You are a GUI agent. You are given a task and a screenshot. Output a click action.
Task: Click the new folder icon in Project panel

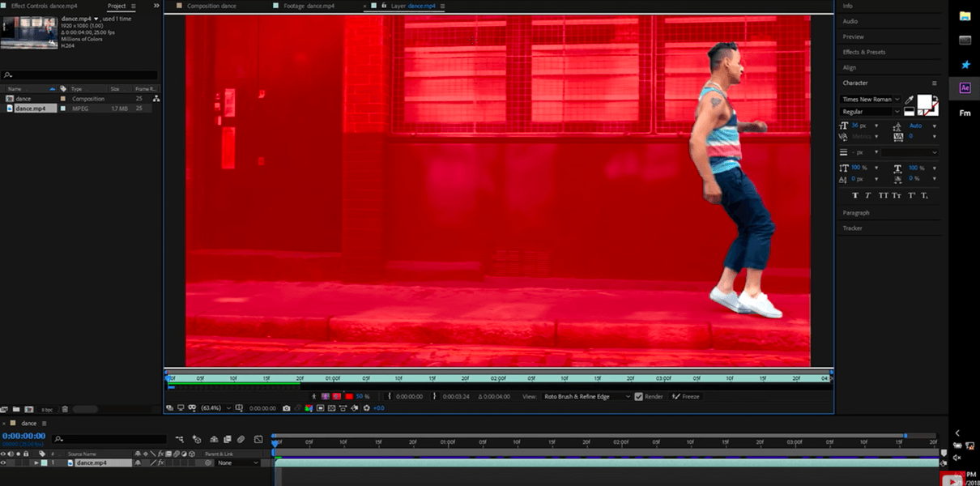16,409
